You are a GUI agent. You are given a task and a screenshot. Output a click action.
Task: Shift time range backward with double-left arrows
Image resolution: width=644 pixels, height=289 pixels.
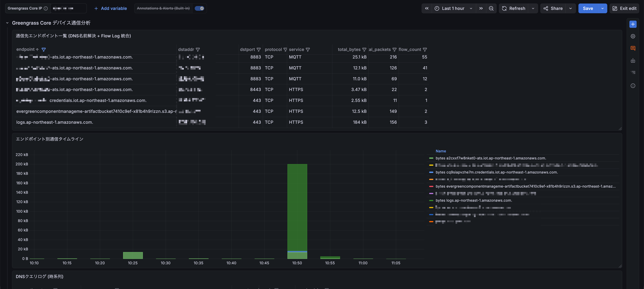pyautogui.click(x=427, y=8)
